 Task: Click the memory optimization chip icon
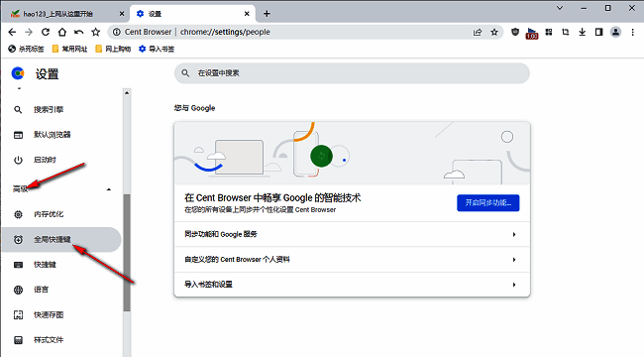coord(18,214)
